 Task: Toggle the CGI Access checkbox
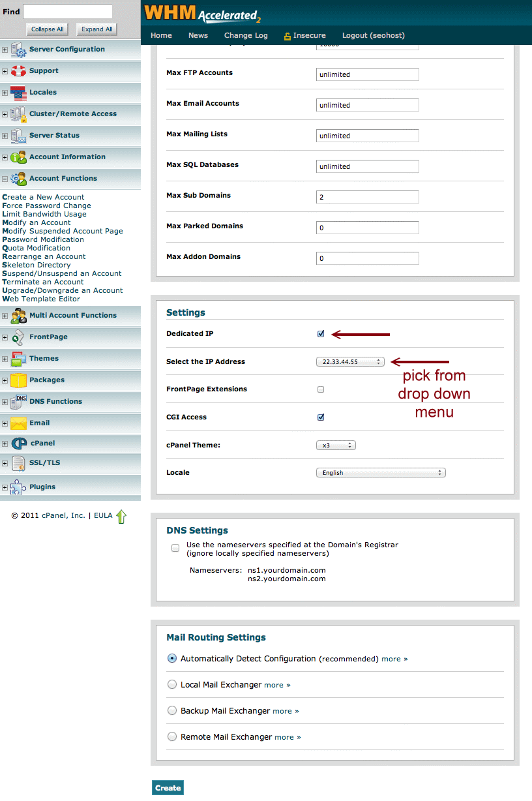(321, 417)
